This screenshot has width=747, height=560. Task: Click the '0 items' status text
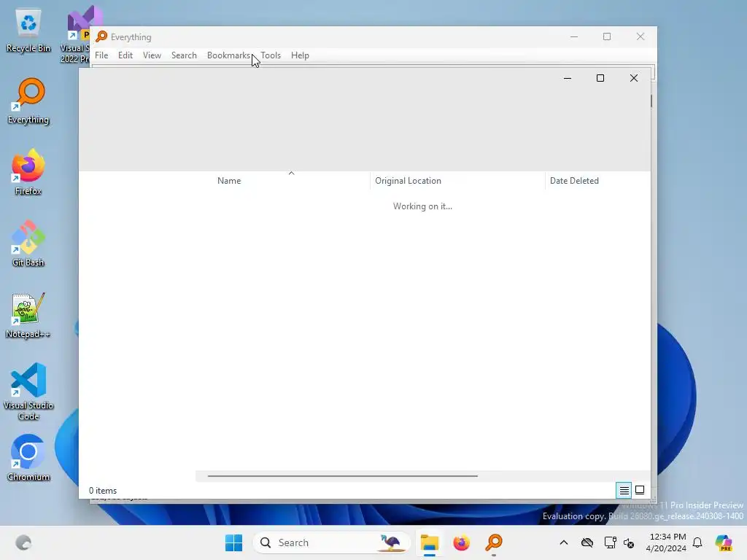(102, 491)
